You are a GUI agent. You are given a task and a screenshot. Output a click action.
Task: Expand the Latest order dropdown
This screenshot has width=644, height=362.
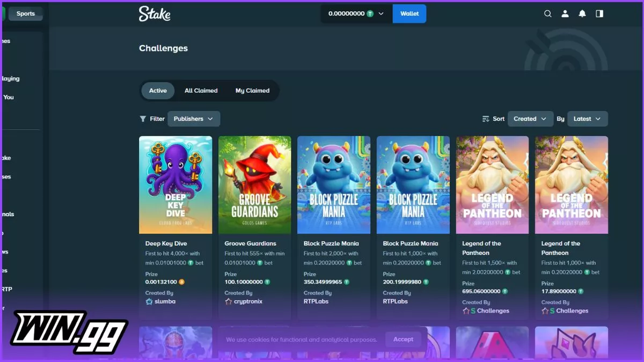click(588, 119)
